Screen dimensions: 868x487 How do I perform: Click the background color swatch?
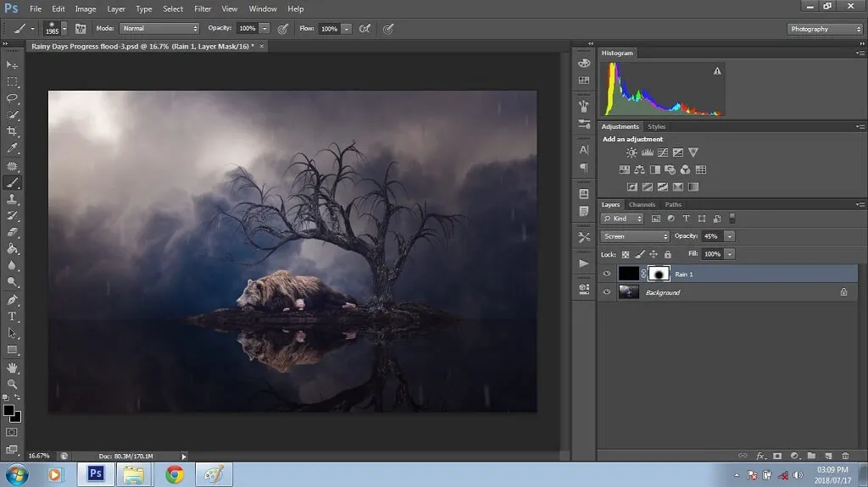point(17,418)
